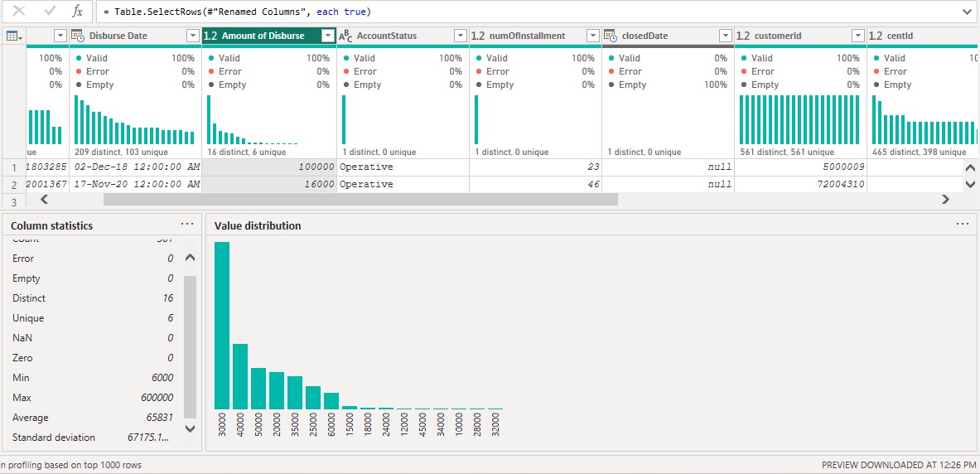Click customerId cell 5000009
This screenshot has height=474, width=980.
click(800, 167)
